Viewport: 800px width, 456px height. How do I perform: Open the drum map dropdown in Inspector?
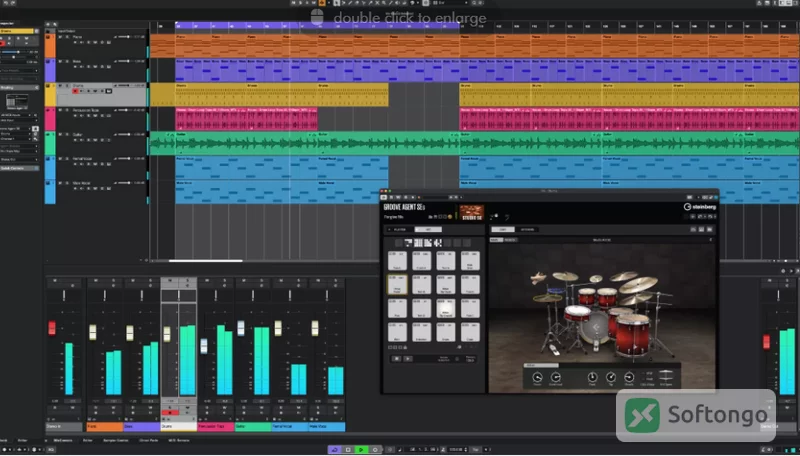(19, 151)
